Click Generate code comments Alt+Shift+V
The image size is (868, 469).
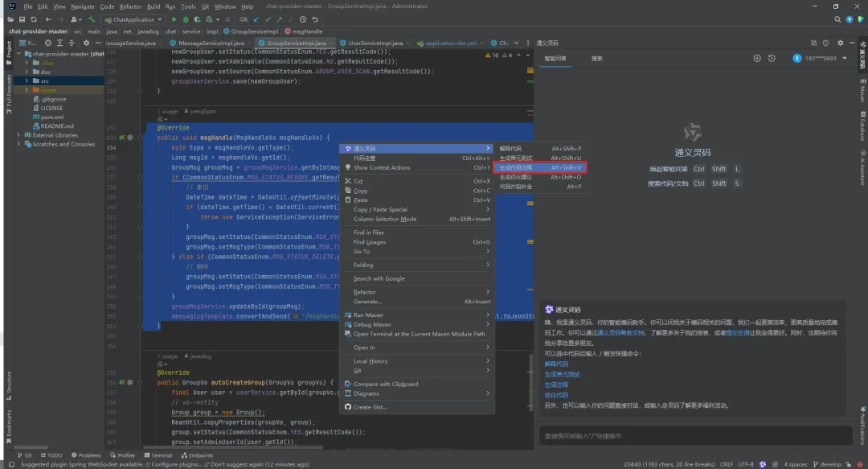[540, 167]
